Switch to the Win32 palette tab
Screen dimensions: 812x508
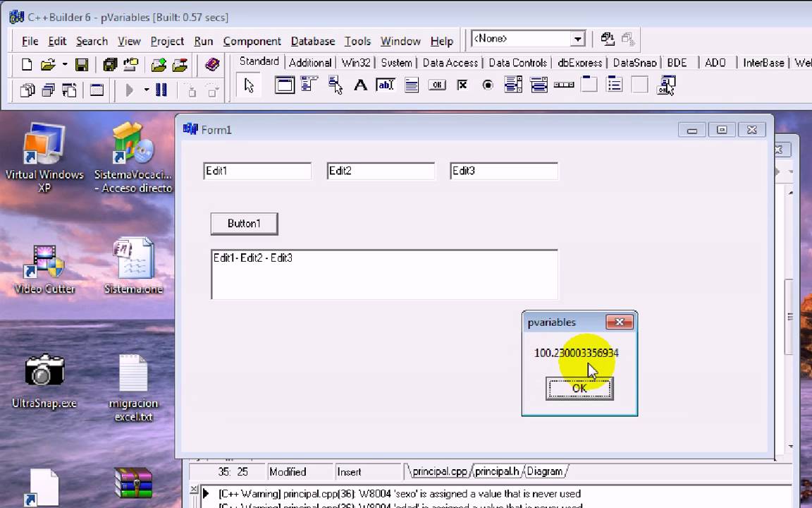click(x=356, y=63)
